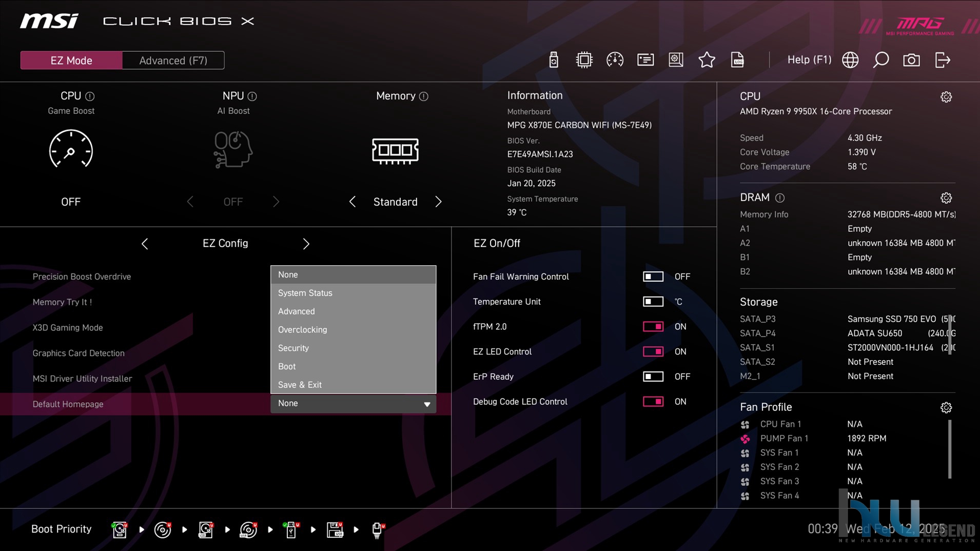Viewport: 980px width, 551px height.
Task: Toggle ErP Ready switch
Action: pos(653,377)
